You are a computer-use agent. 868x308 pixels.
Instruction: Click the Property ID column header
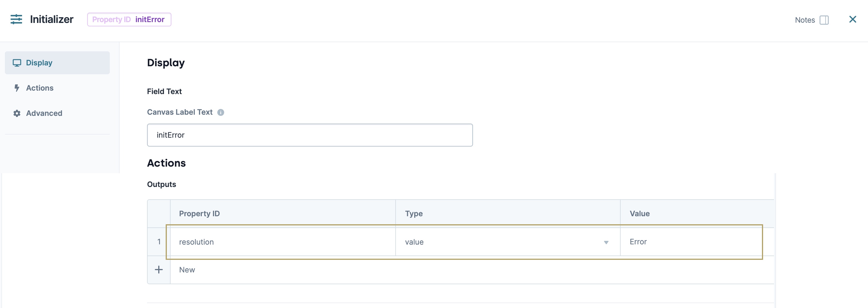pyautogui.click(x=199, y=213)
